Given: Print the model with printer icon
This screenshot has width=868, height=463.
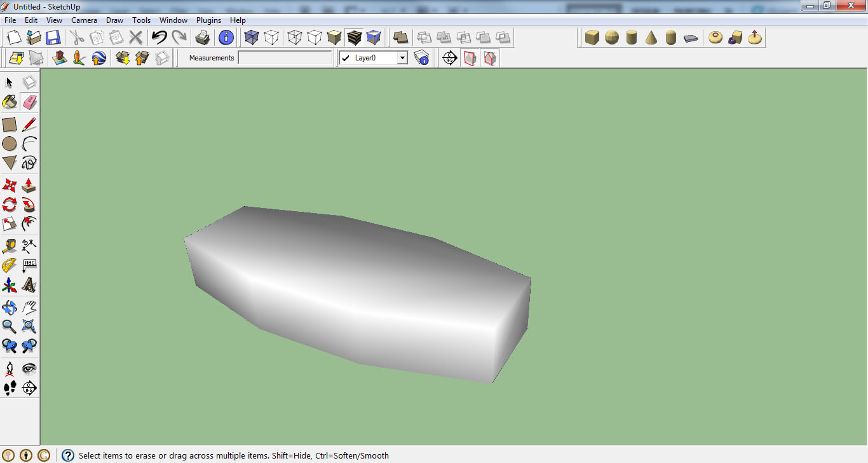Looking at the screenshot, I should pos(203,38).
